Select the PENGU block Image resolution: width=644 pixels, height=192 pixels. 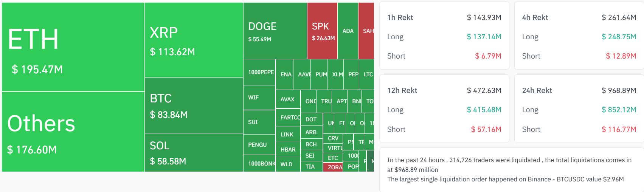coord(259,145)
